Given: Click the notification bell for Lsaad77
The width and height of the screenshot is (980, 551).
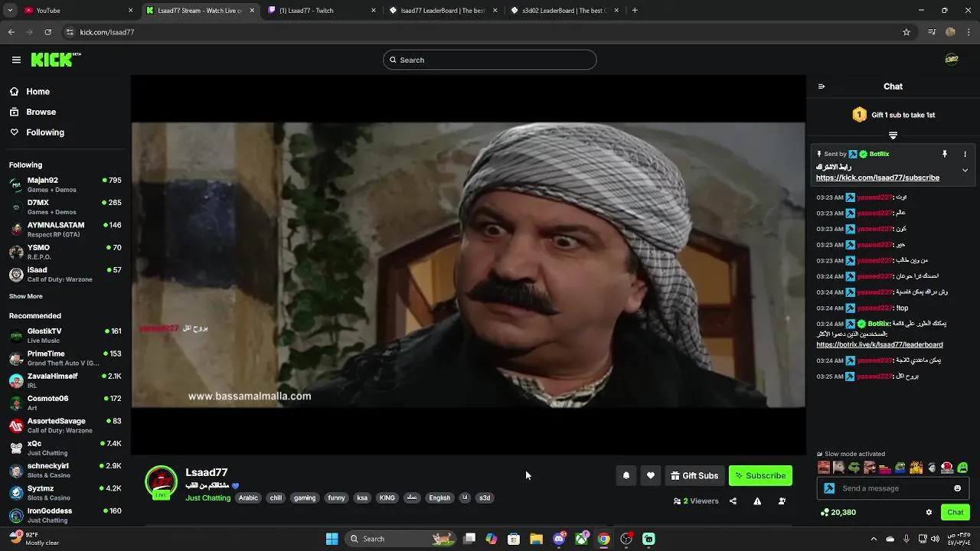Looking at the screenshot, I should [x=626, y=475].
